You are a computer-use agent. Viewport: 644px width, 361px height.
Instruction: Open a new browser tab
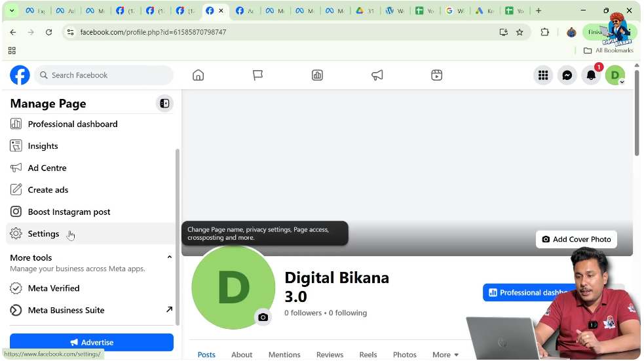point(539,11)
